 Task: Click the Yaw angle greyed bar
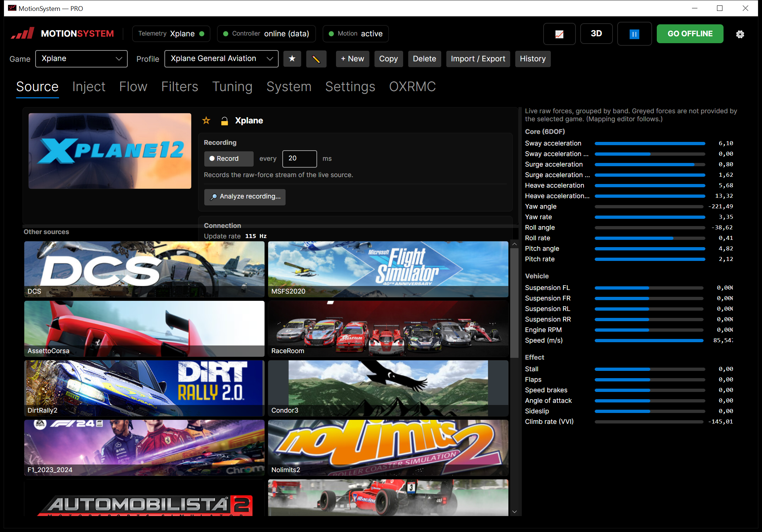649,207
